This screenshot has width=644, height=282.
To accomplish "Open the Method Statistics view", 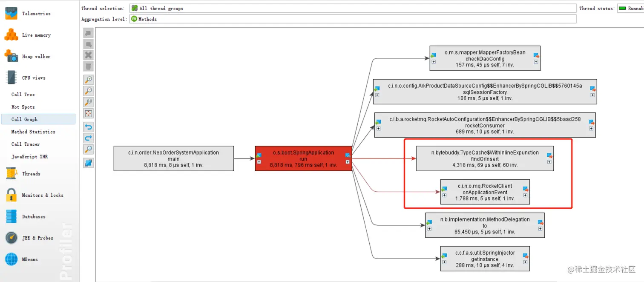I will point(33,132).
